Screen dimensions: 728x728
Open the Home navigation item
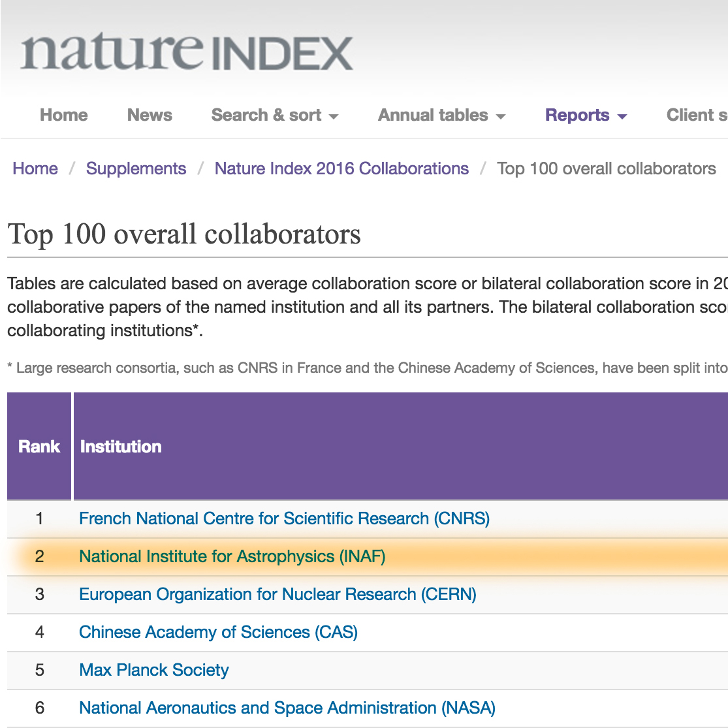click(63, 116)
